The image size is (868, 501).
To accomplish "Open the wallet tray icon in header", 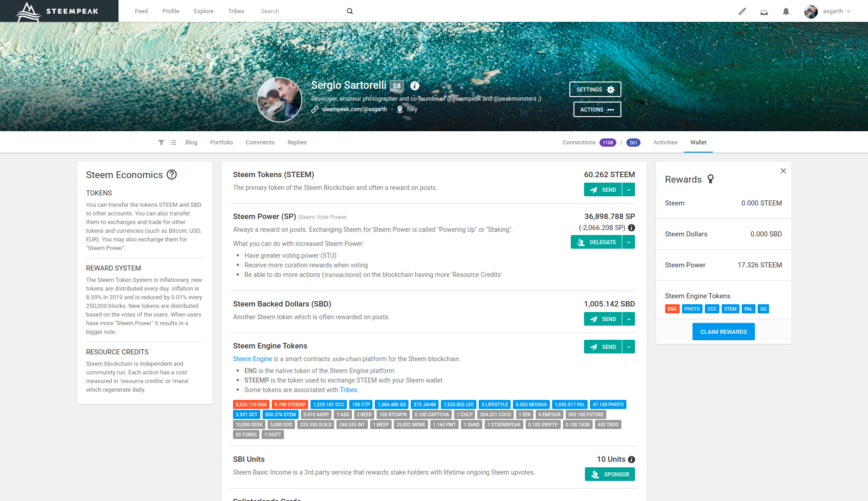I will [x=764, y=11].
